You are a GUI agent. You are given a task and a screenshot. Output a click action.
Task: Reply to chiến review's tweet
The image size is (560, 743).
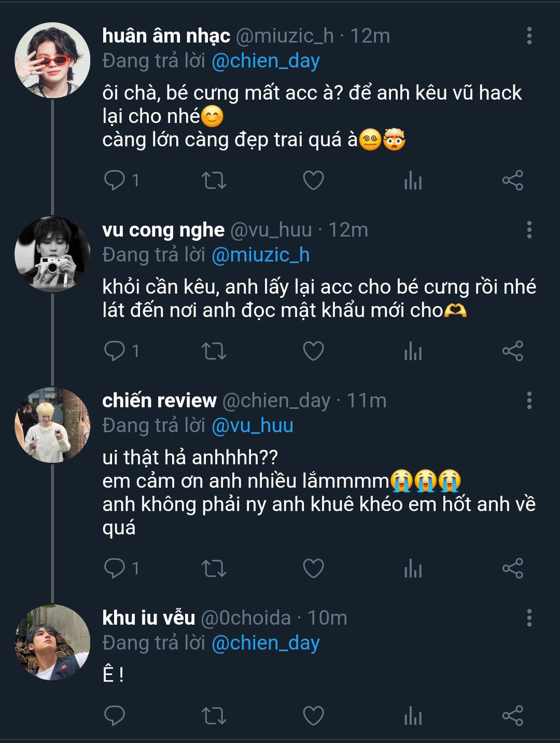coord(115,568)
